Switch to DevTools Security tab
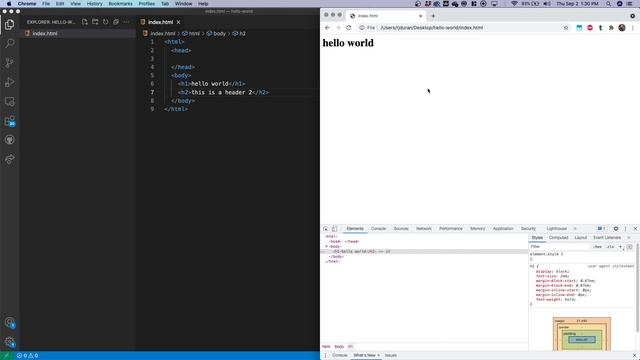 (528, 229)
